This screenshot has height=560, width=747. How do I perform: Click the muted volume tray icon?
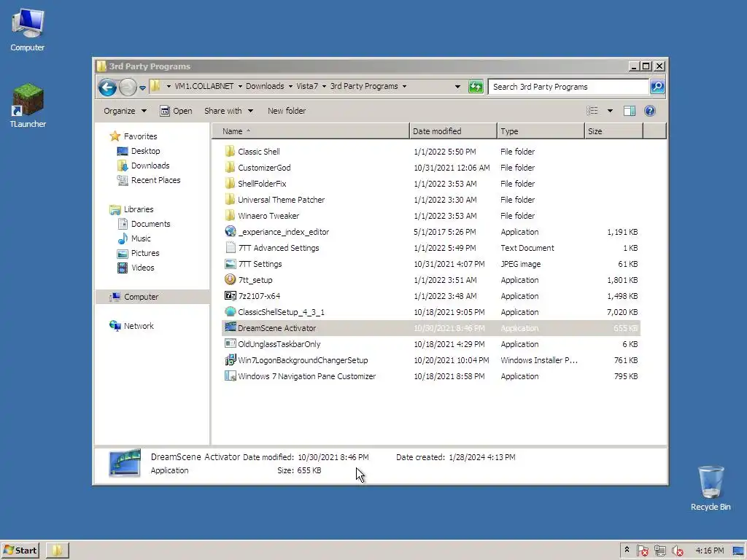pyautogui.click(x=677, y=551)
